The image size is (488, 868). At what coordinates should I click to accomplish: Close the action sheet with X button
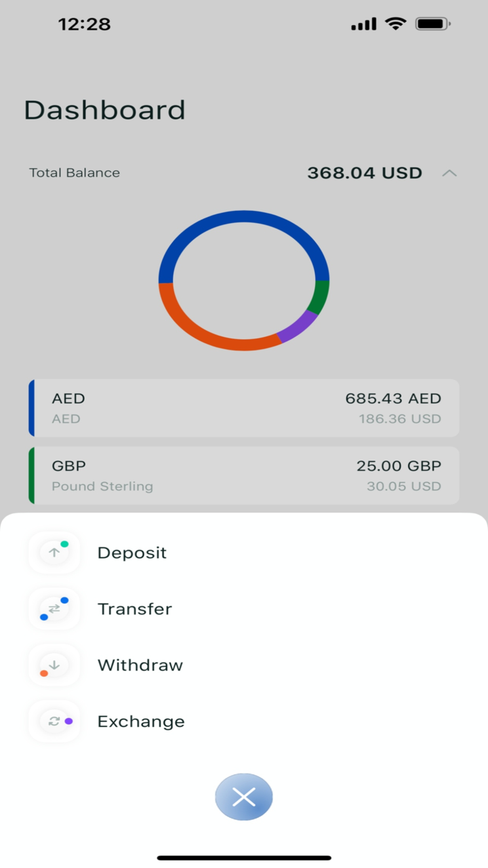244,797
